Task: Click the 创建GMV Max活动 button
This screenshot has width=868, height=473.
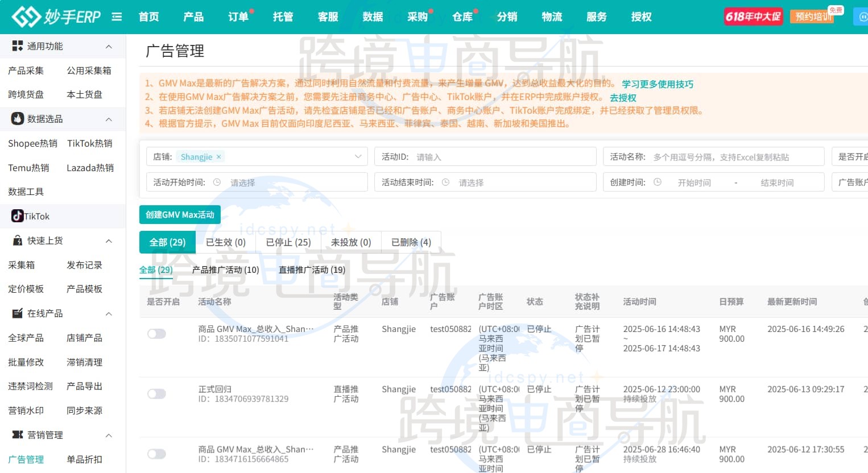Action: pos(180,215)
